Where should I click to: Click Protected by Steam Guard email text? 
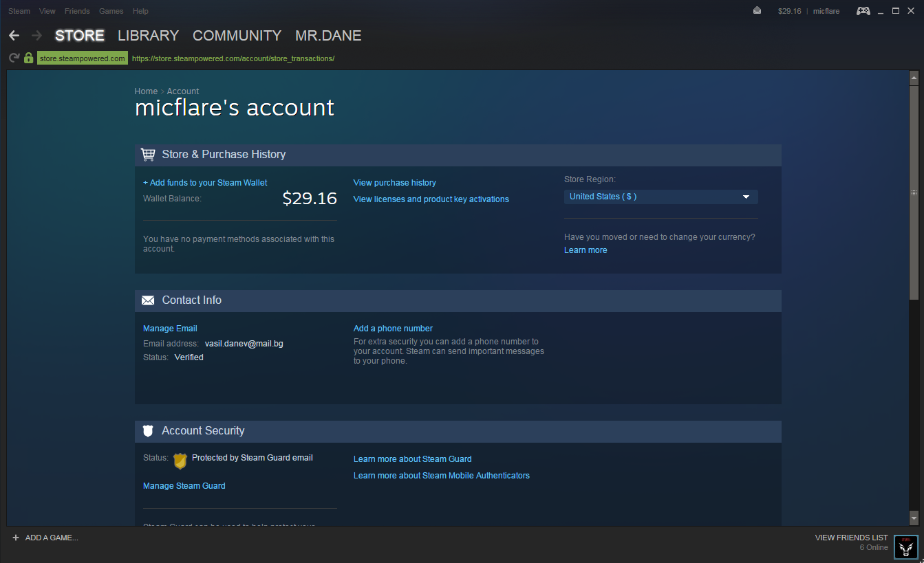coord(253,458)
